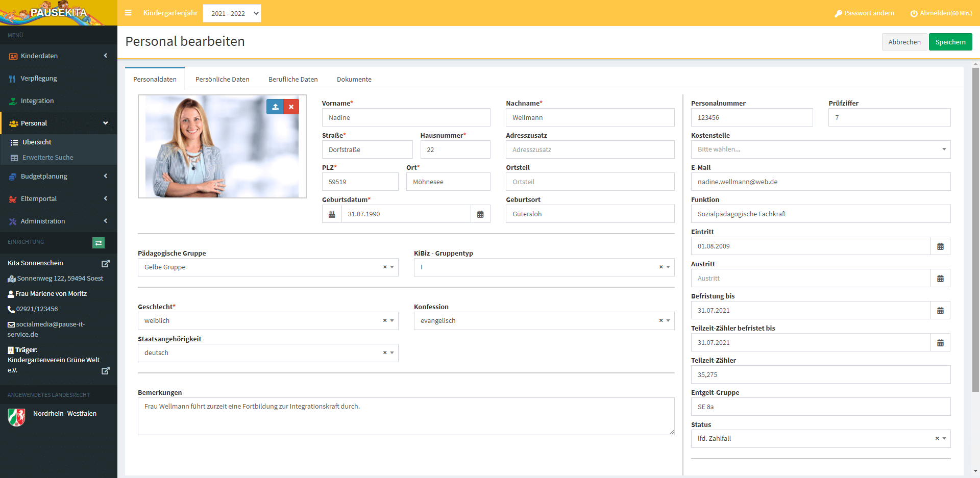Clear the Konfession evangelisch selection
The height and width of the screenshot is (478, 980).
660,321
